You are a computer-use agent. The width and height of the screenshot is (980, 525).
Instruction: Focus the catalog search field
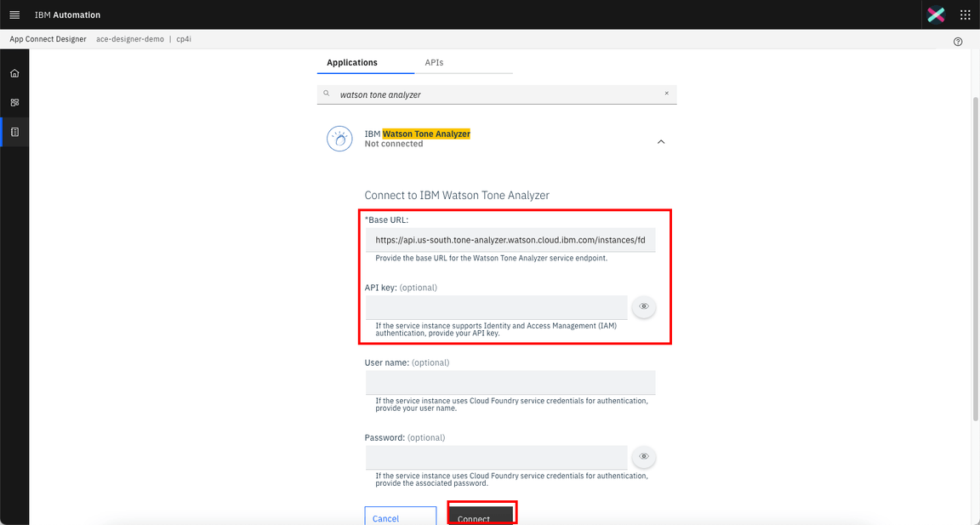click(497, 95)
